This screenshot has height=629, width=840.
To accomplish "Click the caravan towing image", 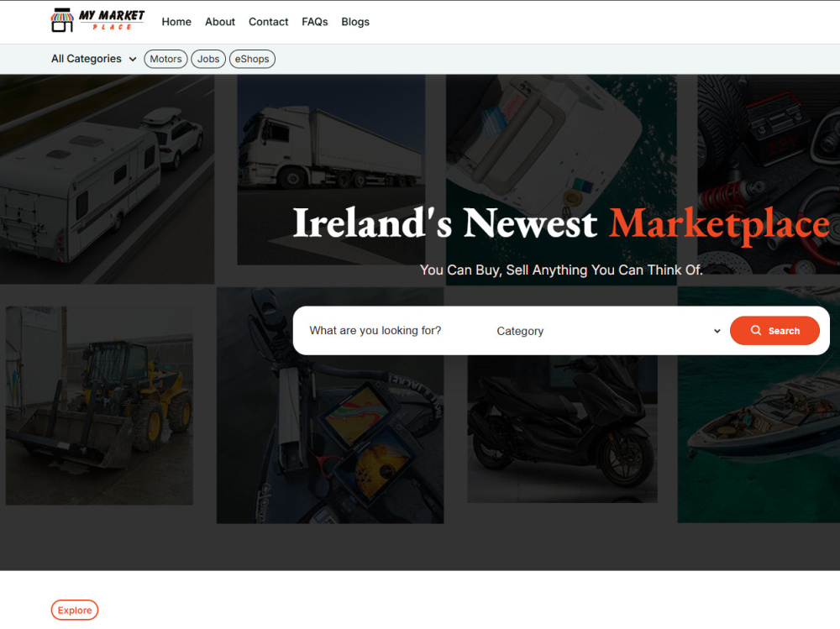I will 107,179.
